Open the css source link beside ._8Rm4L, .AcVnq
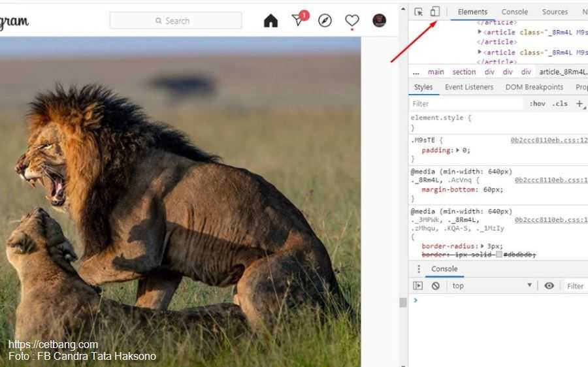This screenshot has height=367, width=588. pyautogui.click(x=551, y=180)
